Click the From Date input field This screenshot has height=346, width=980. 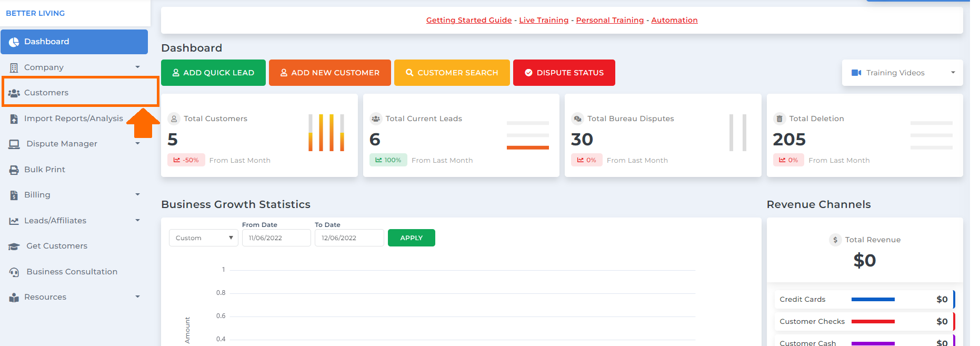click(x=276, y=238)
